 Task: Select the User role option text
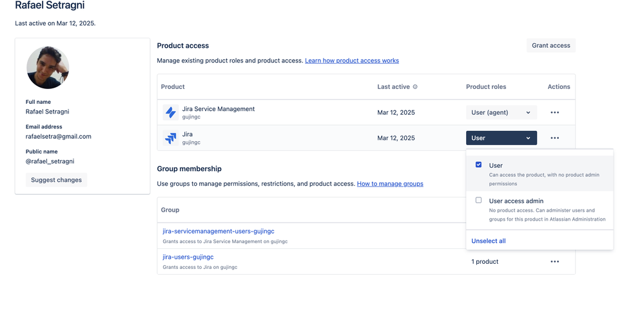(496, 166)
